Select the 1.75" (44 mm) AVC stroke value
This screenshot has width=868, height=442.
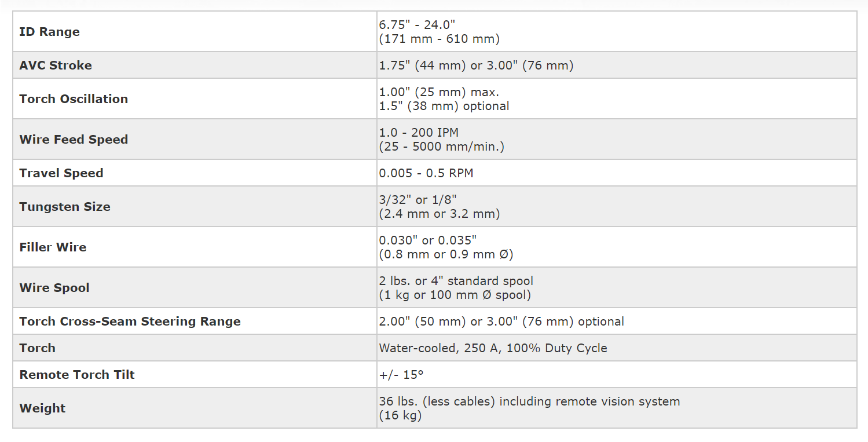(423, 65)
